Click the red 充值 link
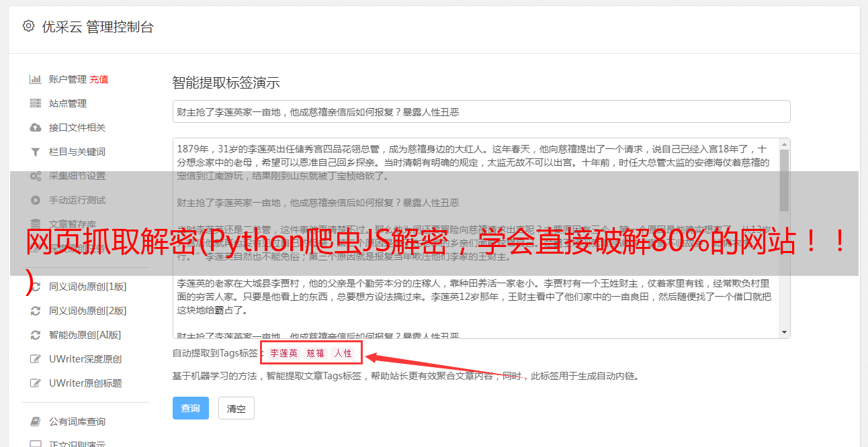The width and height of the screenshot is (868, 447). click(99, 79)
